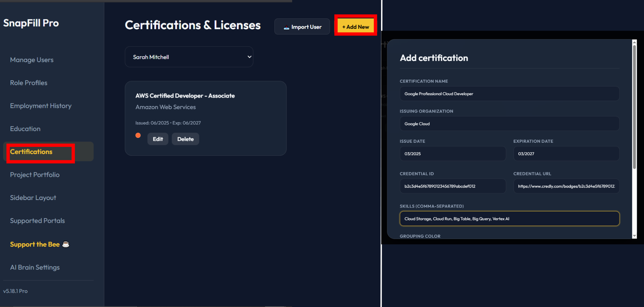644x307 pixels.
Task: View Supported Portals
Action: (x=37, y=220)
